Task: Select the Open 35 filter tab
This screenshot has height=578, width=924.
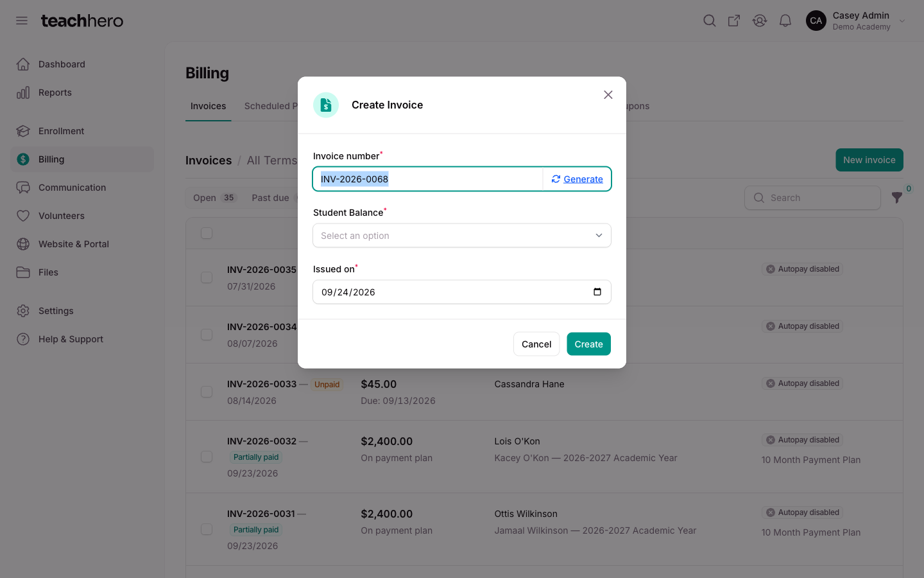Action: 215,198
